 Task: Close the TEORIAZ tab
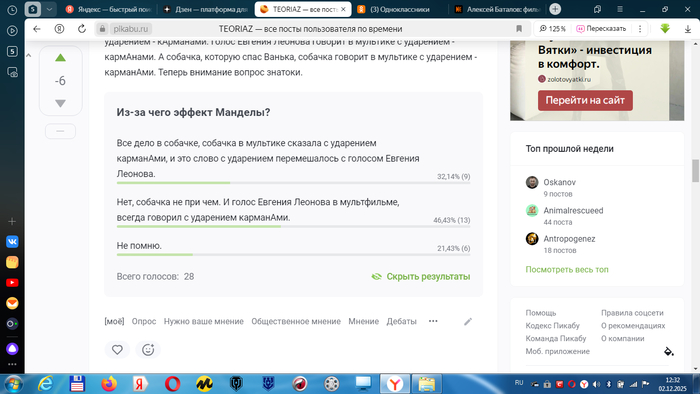[x=343, y=9]
